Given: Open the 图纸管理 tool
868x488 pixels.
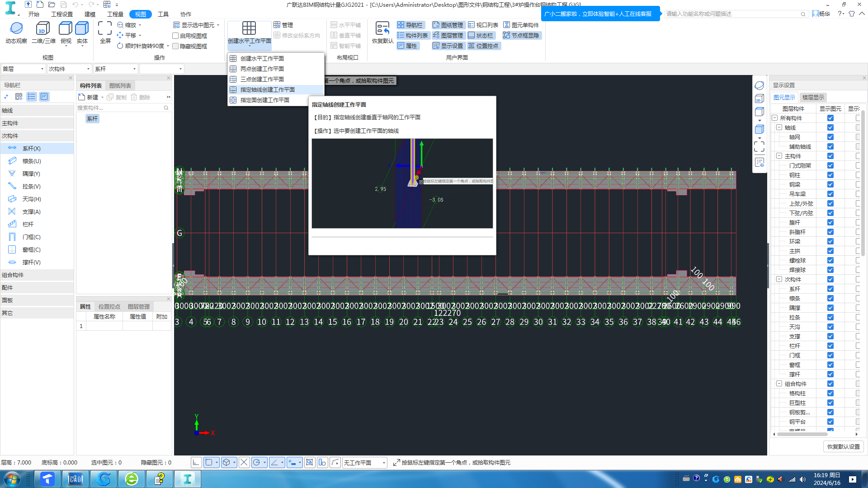Looking at the screenshot, I should (448, 25).
